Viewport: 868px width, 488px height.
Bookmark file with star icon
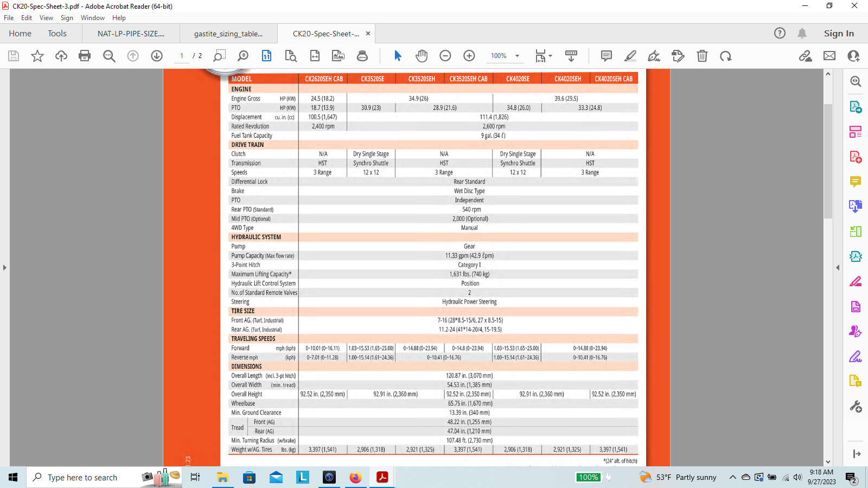[37, 56]
